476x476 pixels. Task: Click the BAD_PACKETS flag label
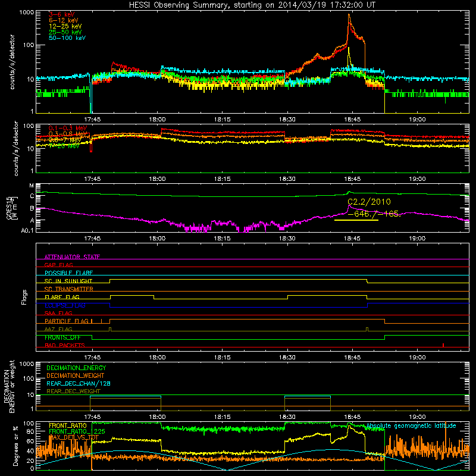pyautogui.click(x=65, y=345)
